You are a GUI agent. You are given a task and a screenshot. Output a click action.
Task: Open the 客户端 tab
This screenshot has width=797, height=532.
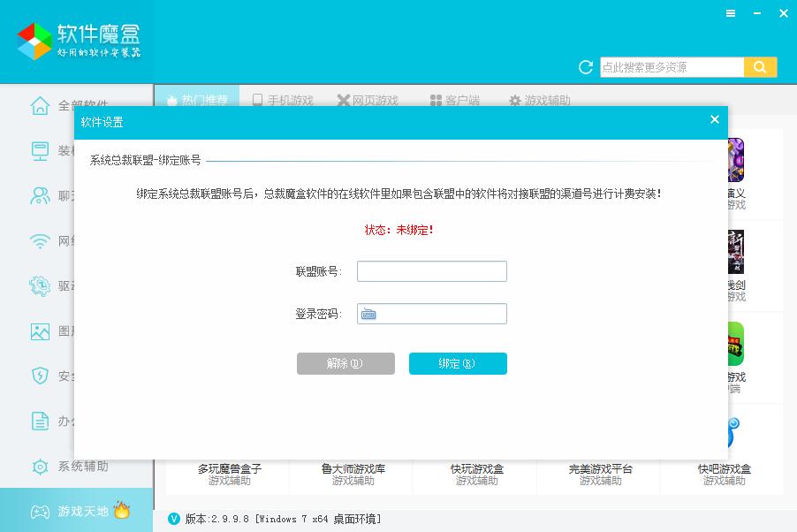point(454,101)
